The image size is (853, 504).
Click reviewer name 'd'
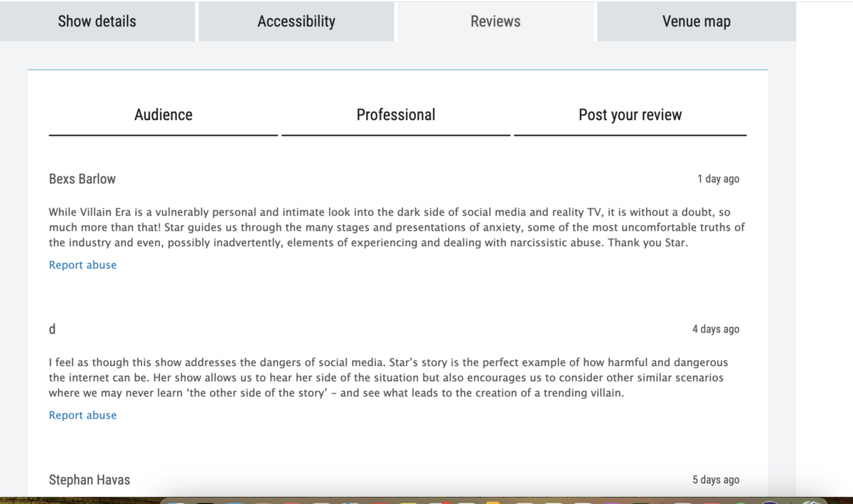tap(53, 329)
